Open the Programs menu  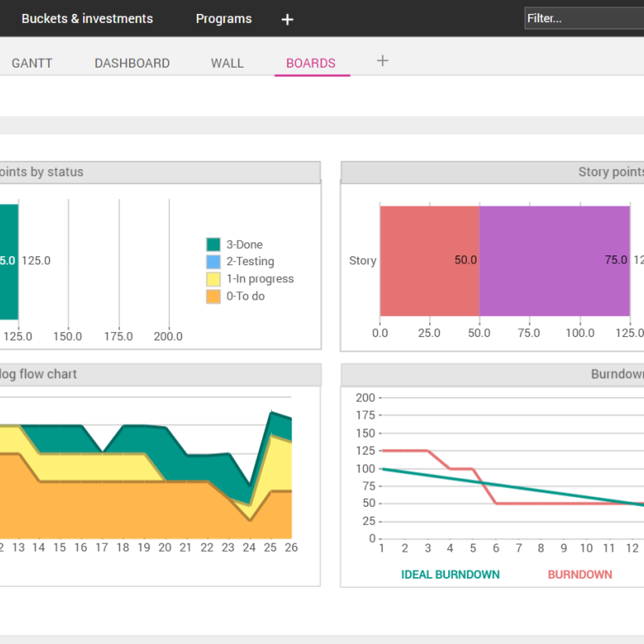(x=224, y=19)
